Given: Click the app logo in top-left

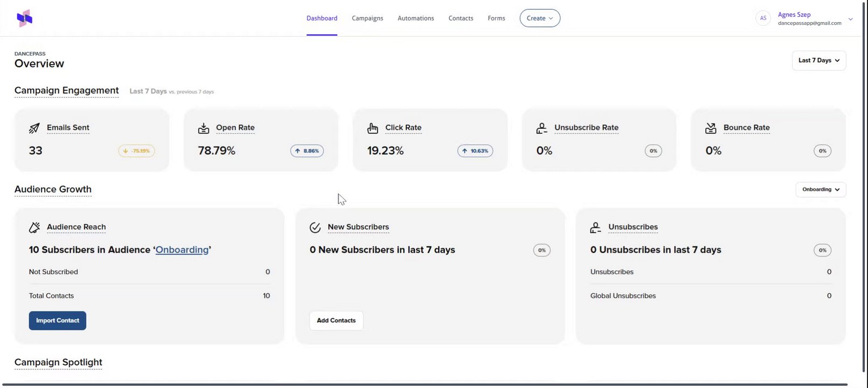Looking at the screenshot, I should point(24,18).
